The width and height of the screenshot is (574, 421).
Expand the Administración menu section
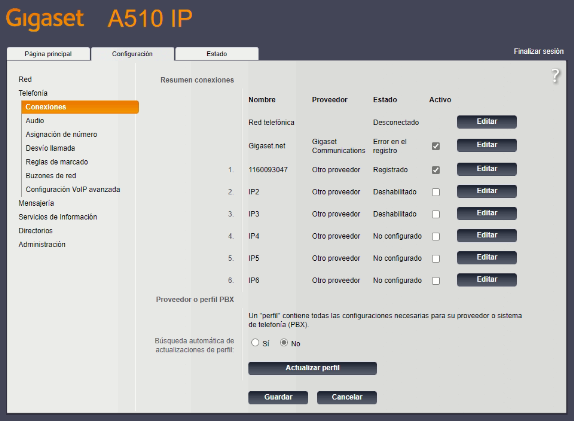42,245
